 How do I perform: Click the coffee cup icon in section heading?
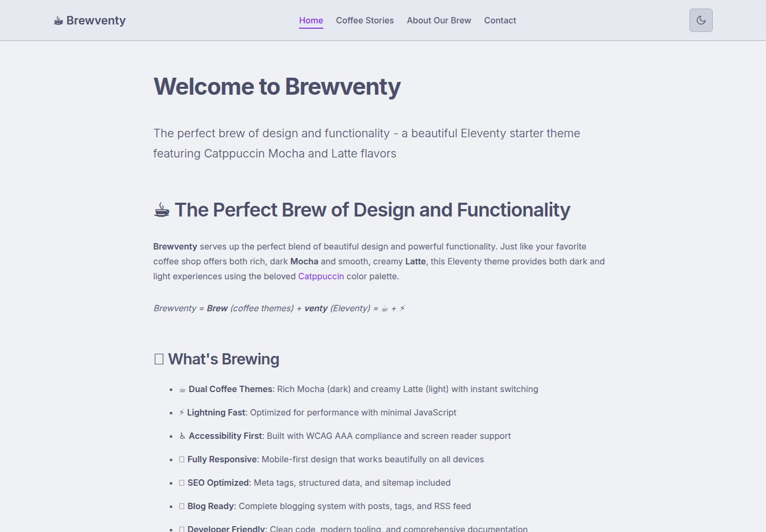tap(162, 210)
